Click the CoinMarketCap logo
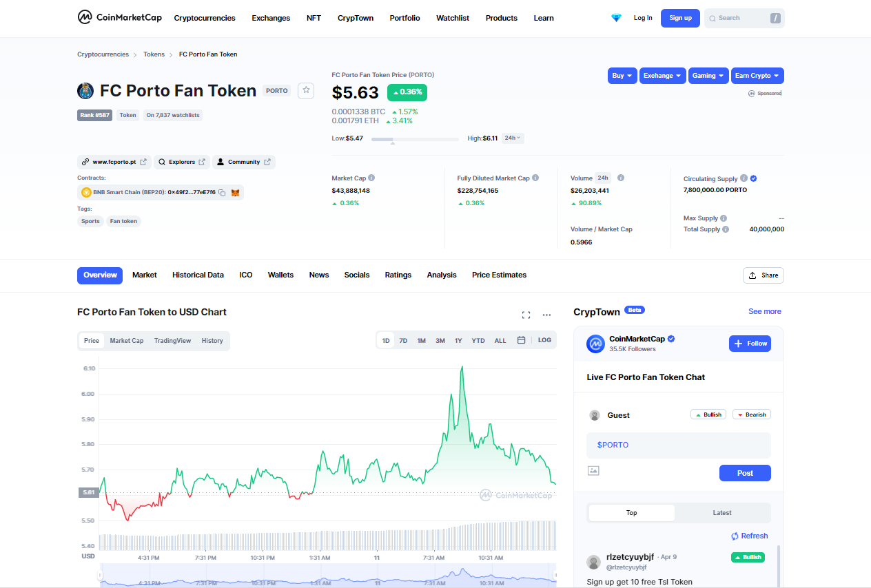 click(x=120, y=17)
